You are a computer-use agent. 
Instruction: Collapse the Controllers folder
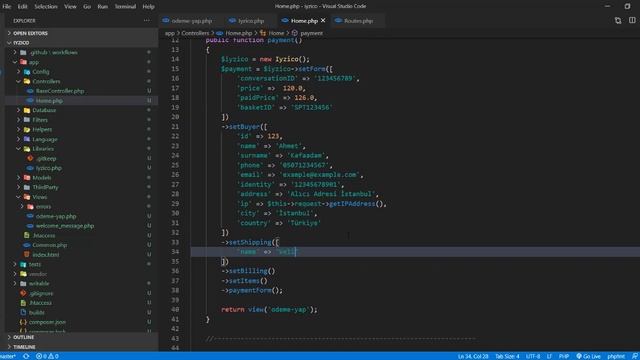point(18,81)
